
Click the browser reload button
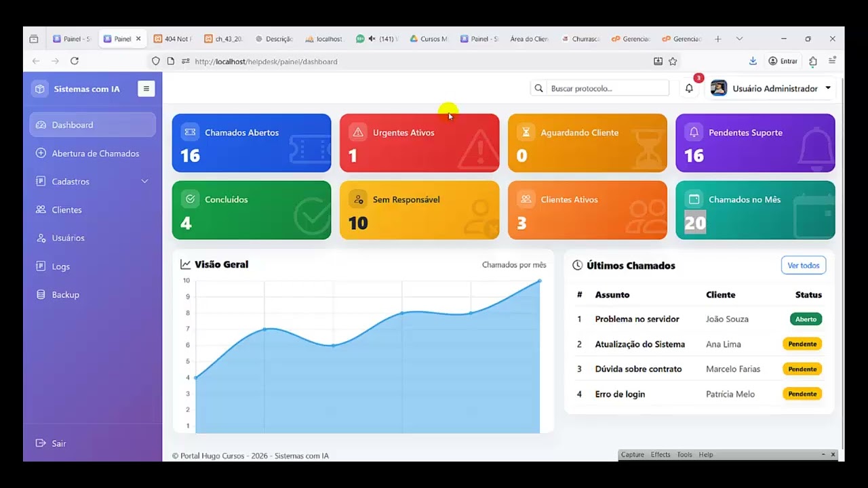75,61
